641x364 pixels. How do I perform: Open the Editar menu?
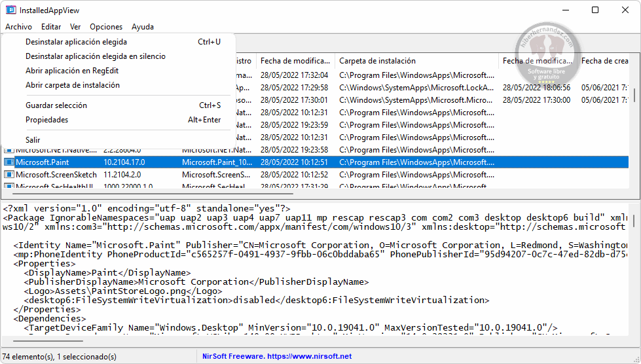point(50,27)
